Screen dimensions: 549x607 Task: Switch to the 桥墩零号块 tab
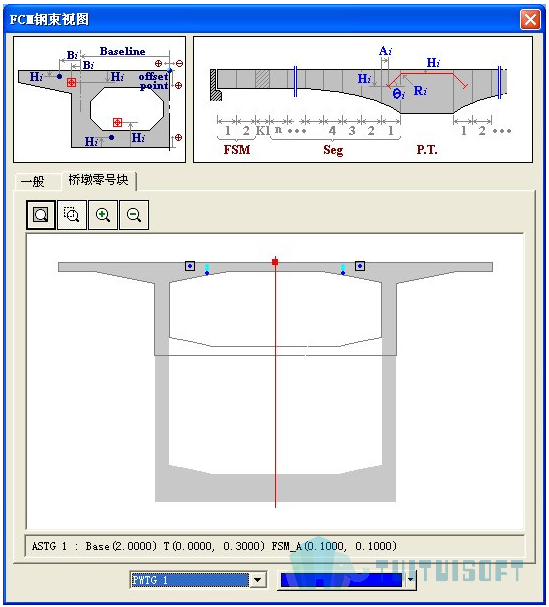coord(98,180)
